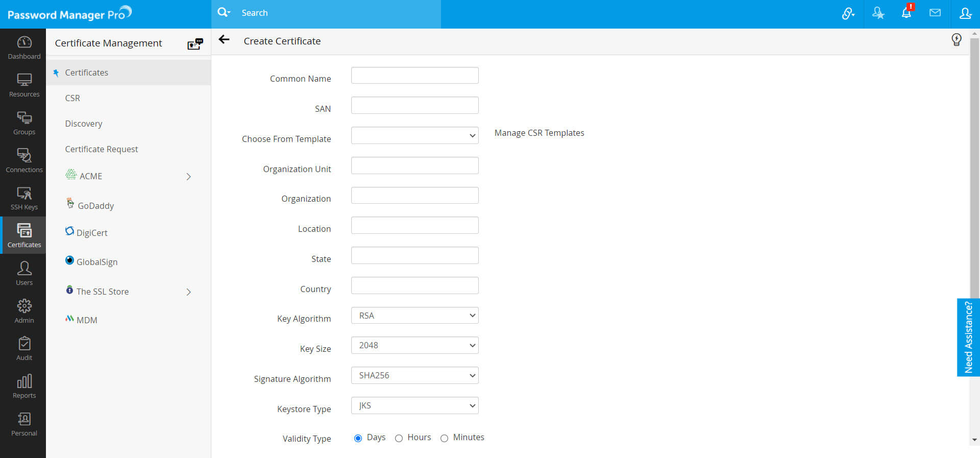Click the vertical scrollbar thumb
Image resolution: width=980 pixels, height=458 pixels.
pyautogui.click(x=974, y=168)
